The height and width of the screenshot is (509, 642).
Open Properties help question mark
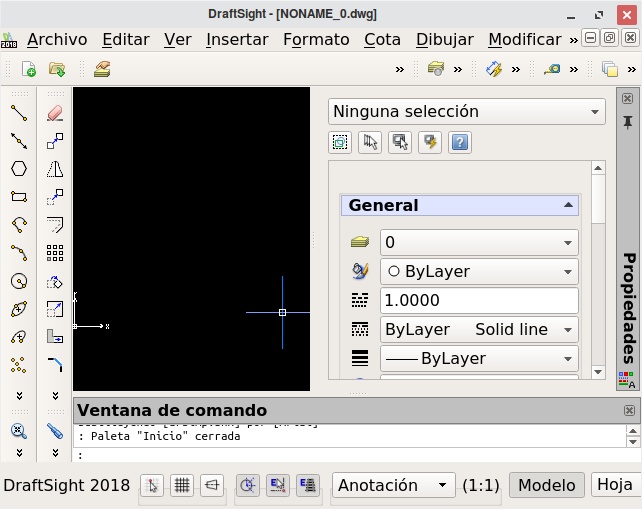point(460,143)
